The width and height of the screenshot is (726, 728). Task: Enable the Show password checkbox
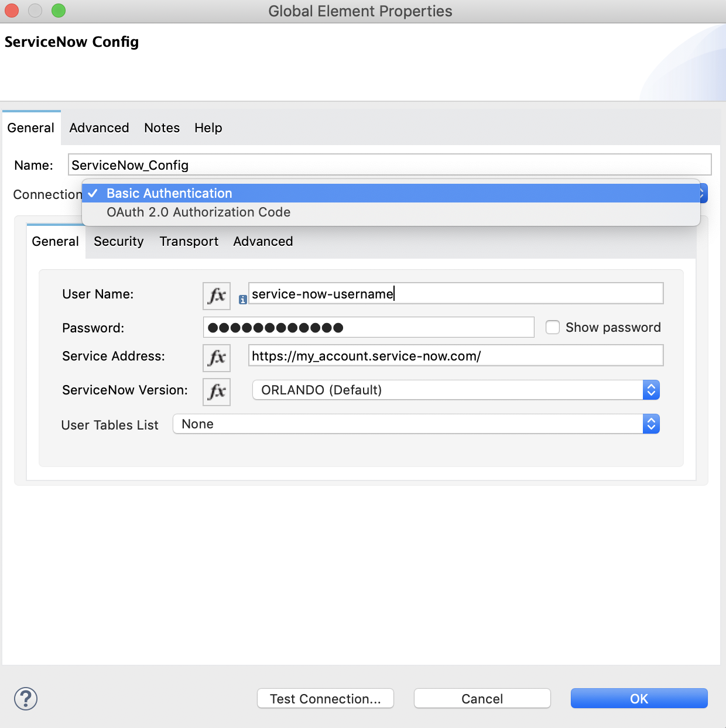coord(553,327)
